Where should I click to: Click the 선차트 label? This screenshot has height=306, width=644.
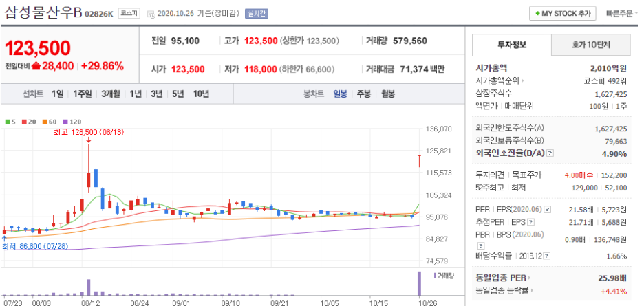click(33, 94)
